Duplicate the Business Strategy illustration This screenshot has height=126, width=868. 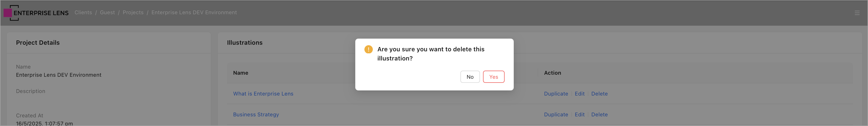pyautogui.click(x=556, y=115)
